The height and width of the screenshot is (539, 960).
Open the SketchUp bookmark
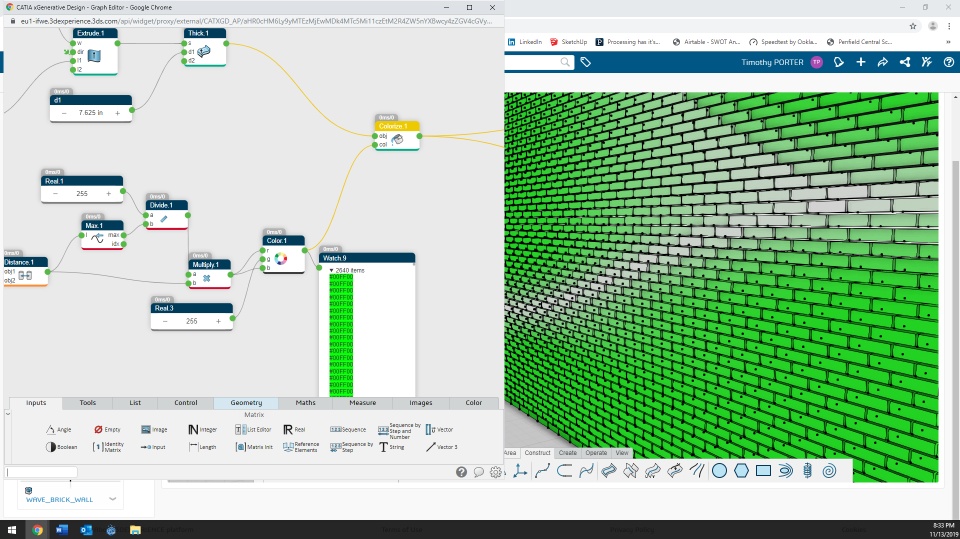[568, 42]
